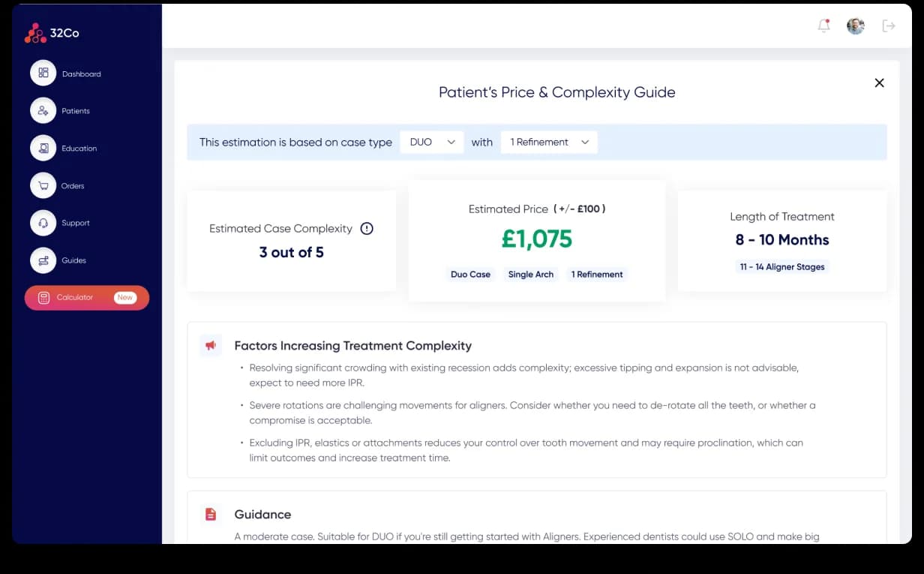This screenshot has width=924, height=574.
Task: Click the Duo Case tag
Action: (470, 275)
